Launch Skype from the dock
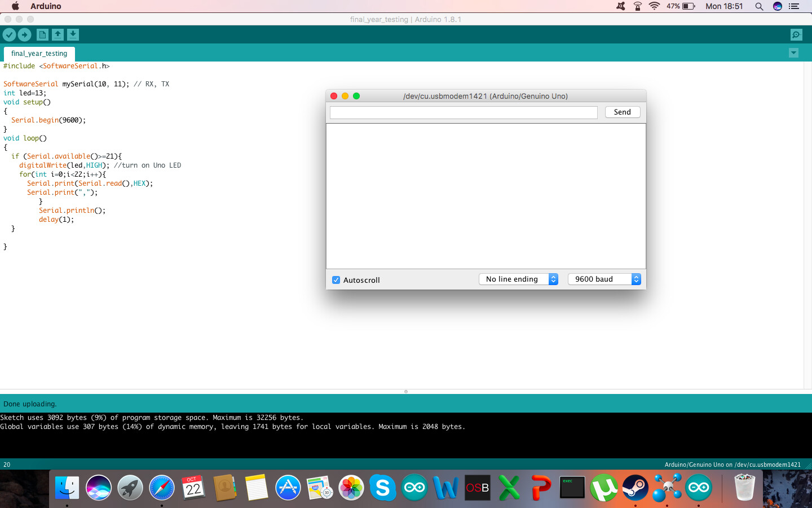This screenshot has width=812, height=508. click(383, 488)
